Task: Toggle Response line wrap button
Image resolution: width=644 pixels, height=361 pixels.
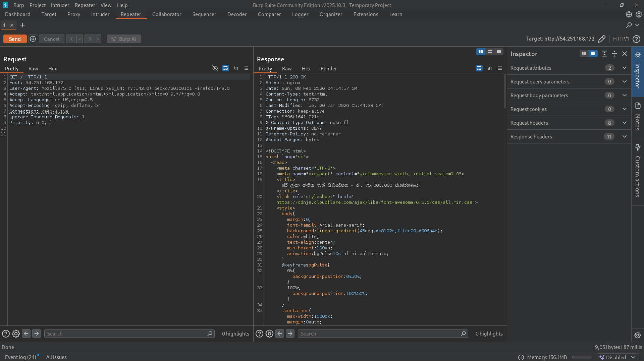Action: pyautogui.click(x=479, y=68)
